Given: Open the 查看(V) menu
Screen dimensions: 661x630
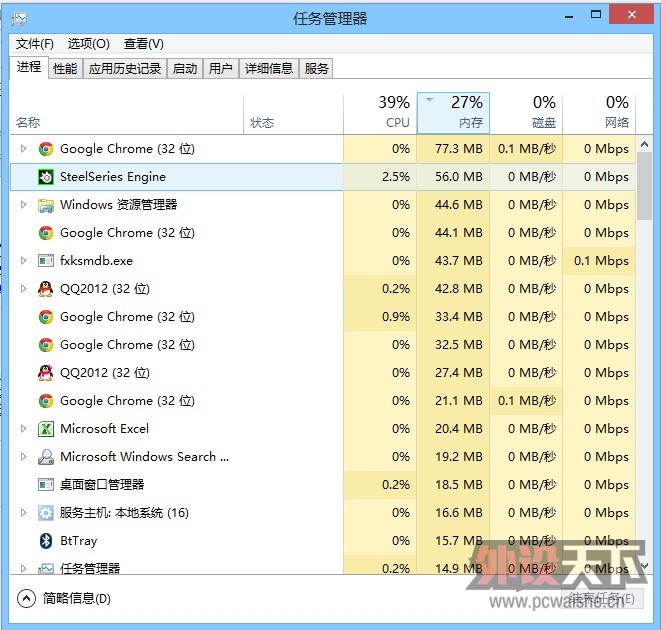Looking at the screenshot, I should point(144,44).
